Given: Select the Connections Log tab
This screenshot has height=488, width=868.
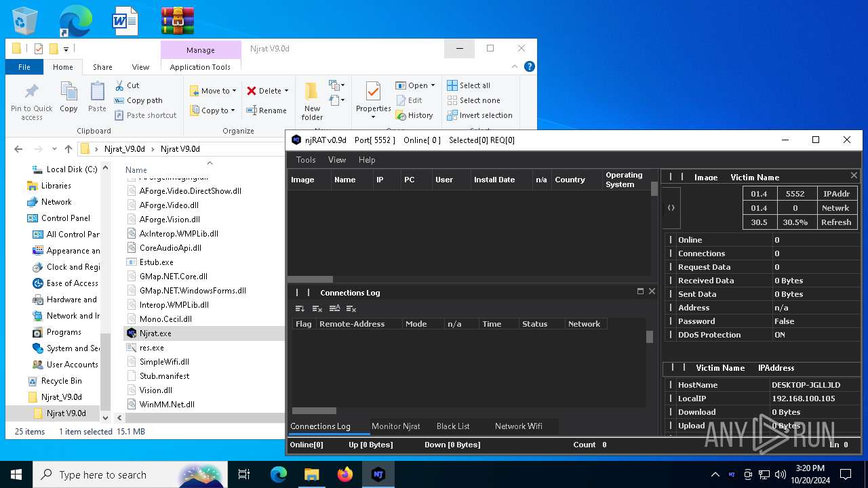Looking at the screenshot, I should tap(320, 426).
